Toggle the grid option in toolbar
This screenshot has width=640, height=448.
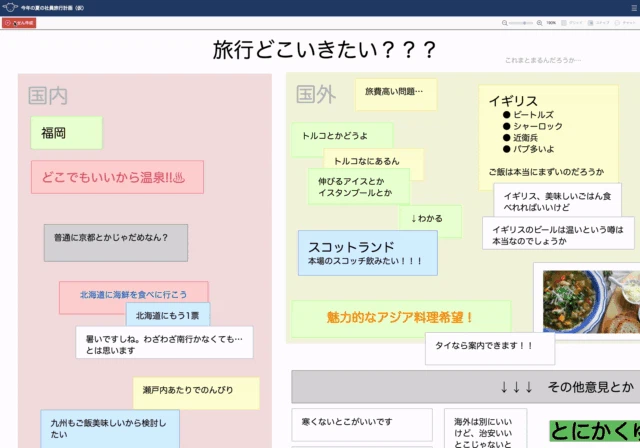(x=572, y=23)
